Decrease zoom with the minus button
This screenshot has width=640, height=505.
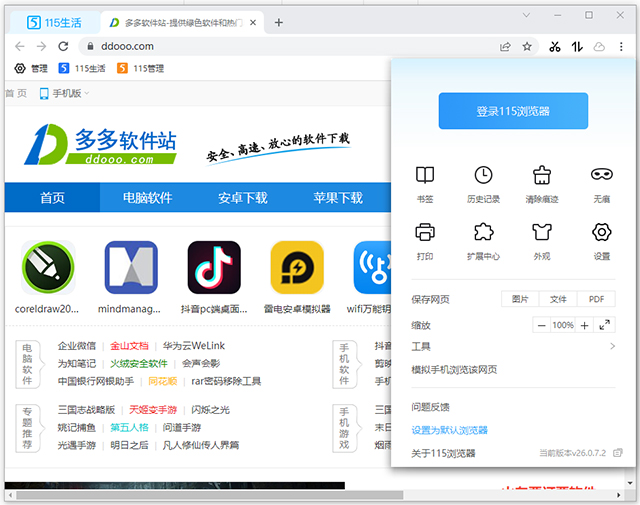(542, 325)
